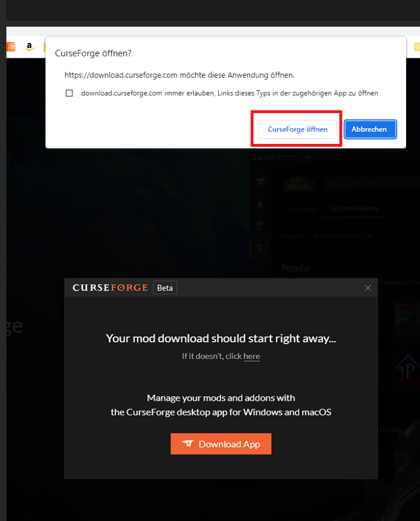Screen dimensions: 420x521
Task: Click the CurseForge öffnen button
Action: (x=298, y=129)
